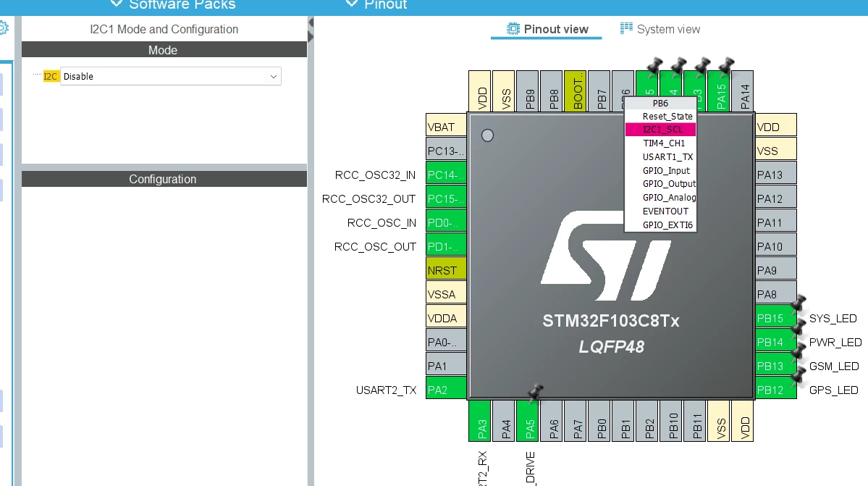Switch to System view tab
868x486 pixels.
660,30
